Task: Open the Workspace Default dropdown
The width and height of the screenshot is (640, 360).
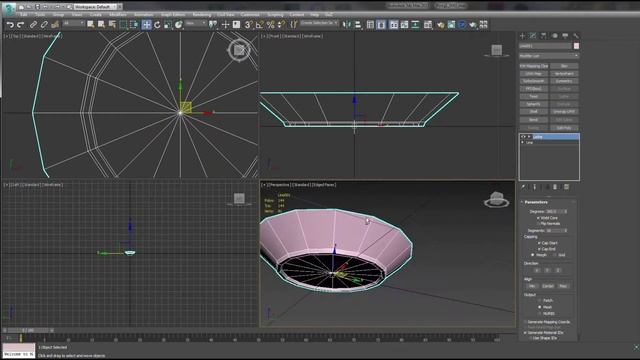Action: tap(94, 7)
